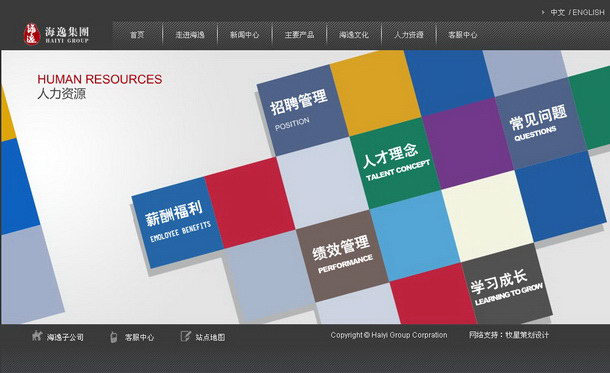The height and width of the screenshot is (373, 610).
Task: Click the footer 客服中心 link
Action: click(139, 337)
